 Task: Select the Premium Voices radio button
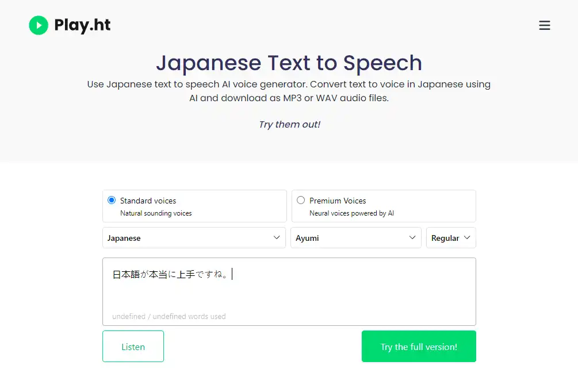pos(301,200)
